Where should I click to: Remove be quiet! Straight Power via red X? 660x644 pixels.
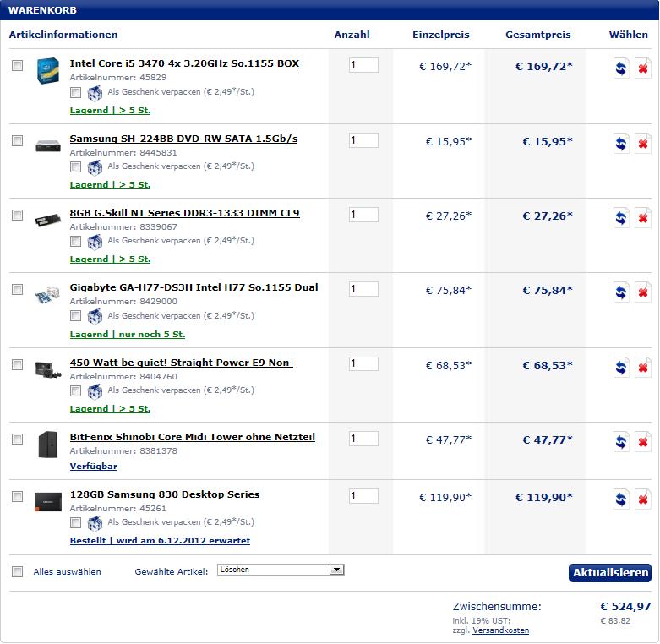click(x=643, y=367)
